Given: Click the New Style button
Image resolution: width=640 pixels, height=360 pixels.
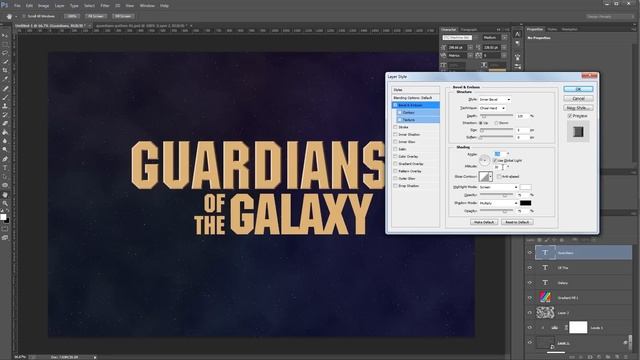Looking at the screenshot, I should (x=578, y=108).
